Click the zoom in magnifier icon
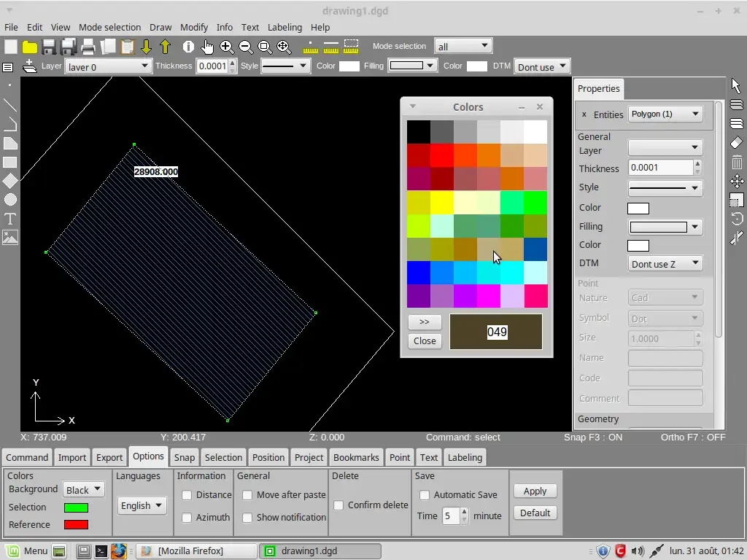747x560 pixels. 227,47
